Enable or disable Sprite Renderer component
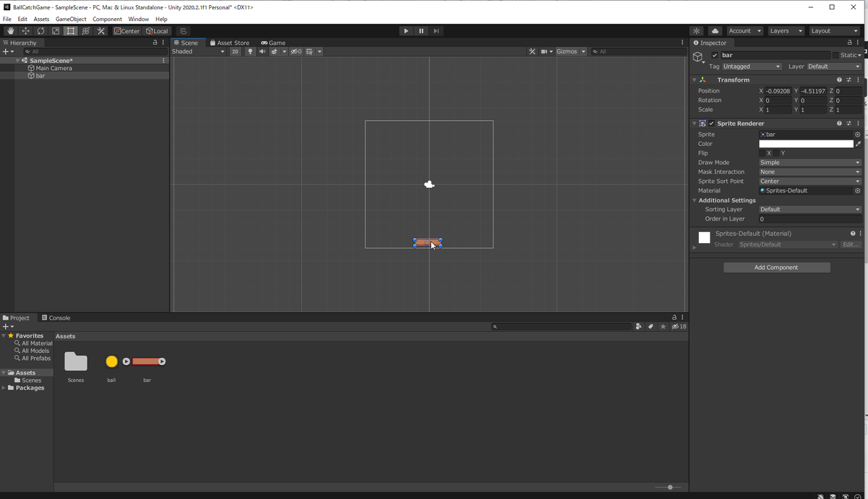 click(x=712, y=124)
